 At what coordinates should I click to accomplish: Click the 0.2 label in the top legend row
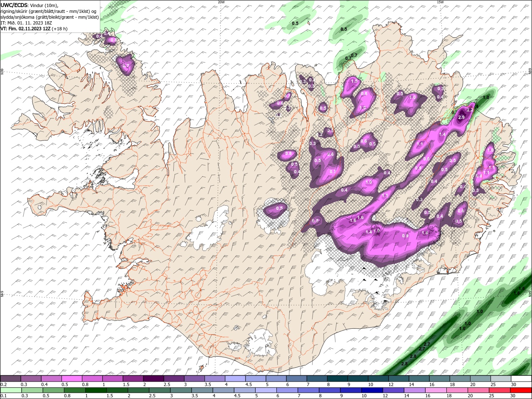point(3,384)
